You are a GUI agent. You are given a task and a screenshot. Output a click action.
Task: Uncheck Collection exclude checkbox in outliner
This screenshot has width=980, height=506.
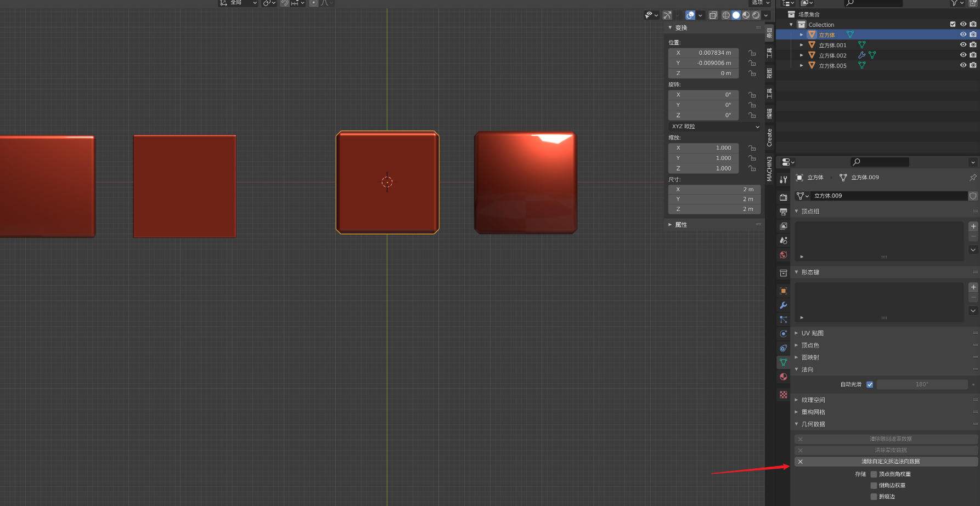(953, 24)
